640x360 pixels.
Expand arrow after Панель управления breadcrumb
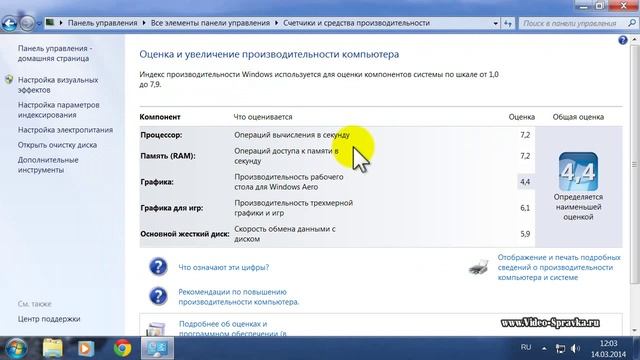point(144,23)
